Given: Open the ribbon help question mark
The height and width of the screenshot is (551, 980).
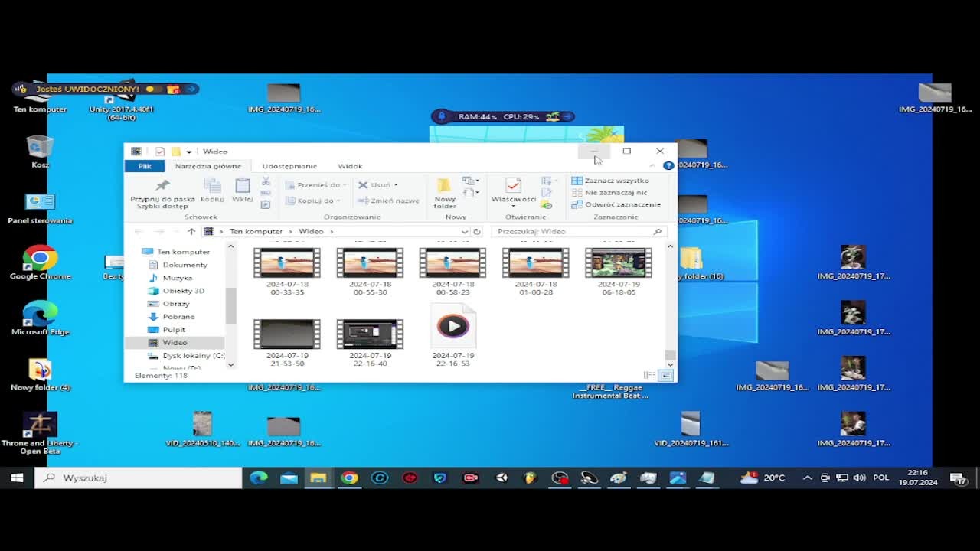Looking at the screenshot, I should point(668,165).
